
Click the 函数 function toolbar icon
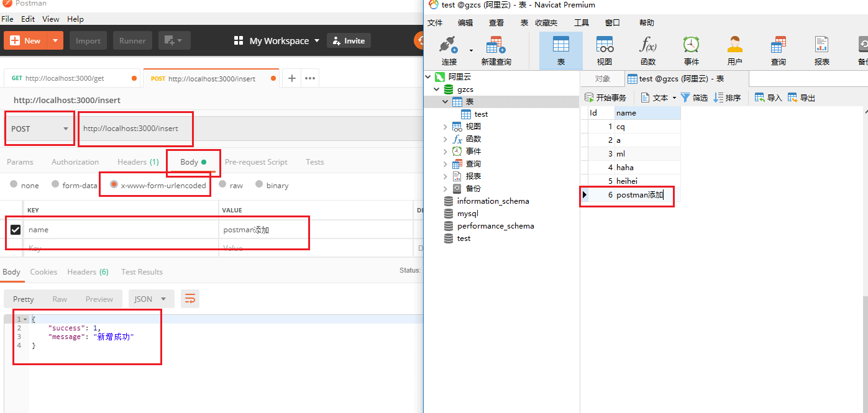pos(648,51)
